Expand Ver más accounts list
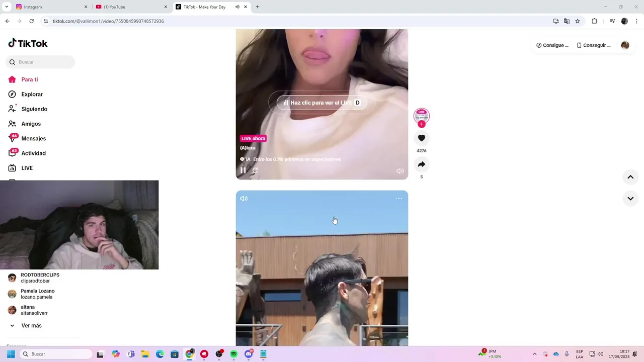The height and width of the screenshot is (362, 644). click(26, 326)
